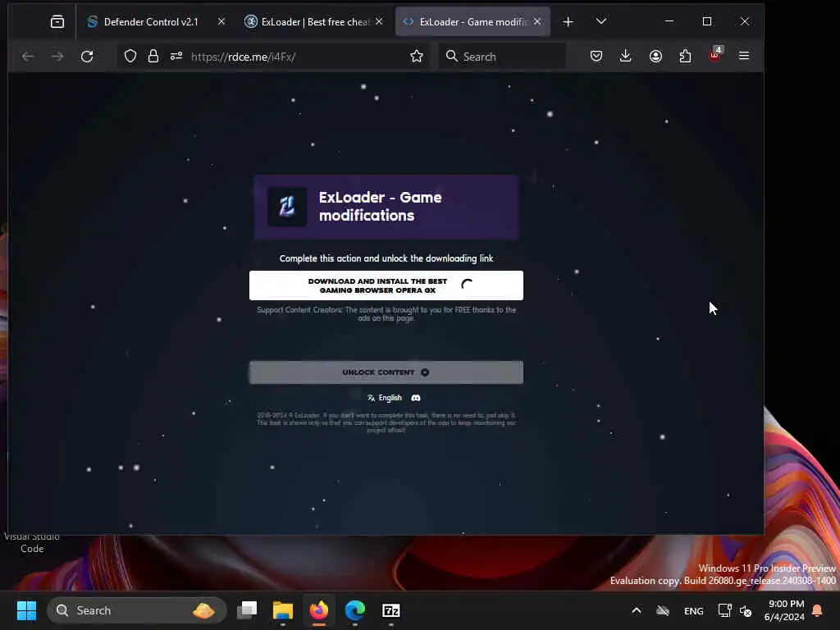Image resolution: width=840 pixels, height=630 pixels.
Task: Close the Defender Control v2.1 tab
Action: (221, 21)
